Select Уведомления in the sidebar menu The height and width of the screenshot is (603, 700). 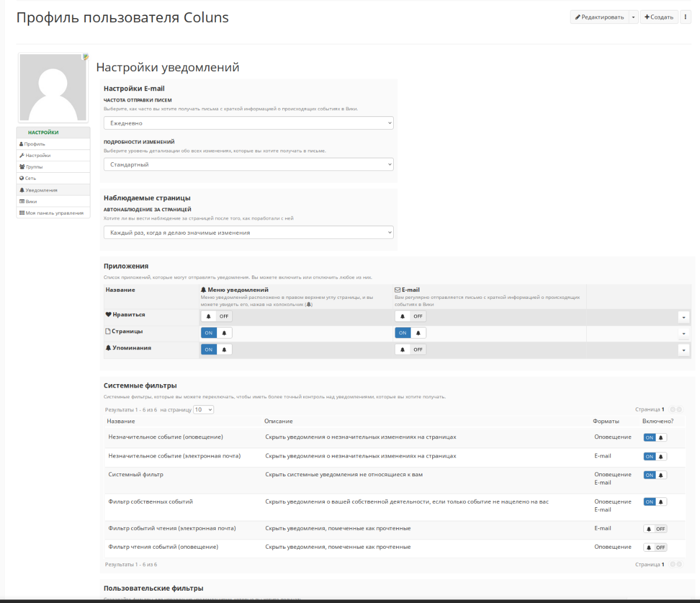click(41, 190)
